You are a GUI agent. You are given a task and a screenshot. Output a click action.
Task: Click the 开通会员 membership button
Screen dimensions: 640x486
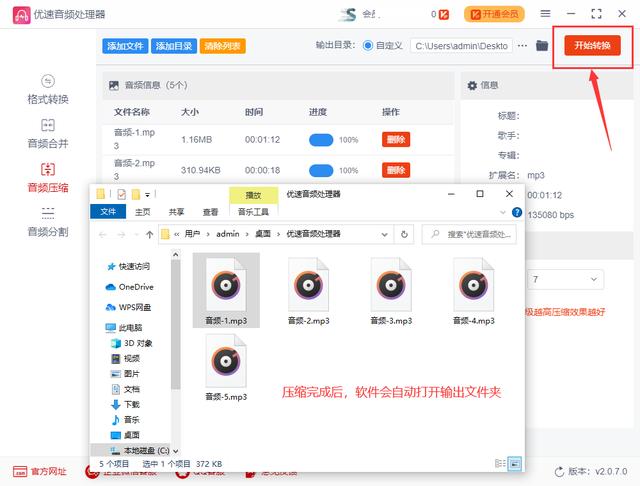coord(494,14)
